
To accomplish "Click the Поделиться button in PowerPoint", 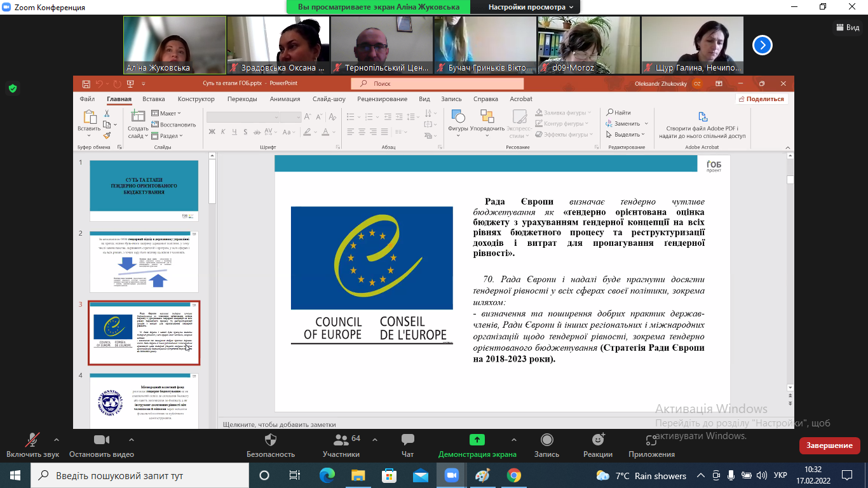I will 762,99.
